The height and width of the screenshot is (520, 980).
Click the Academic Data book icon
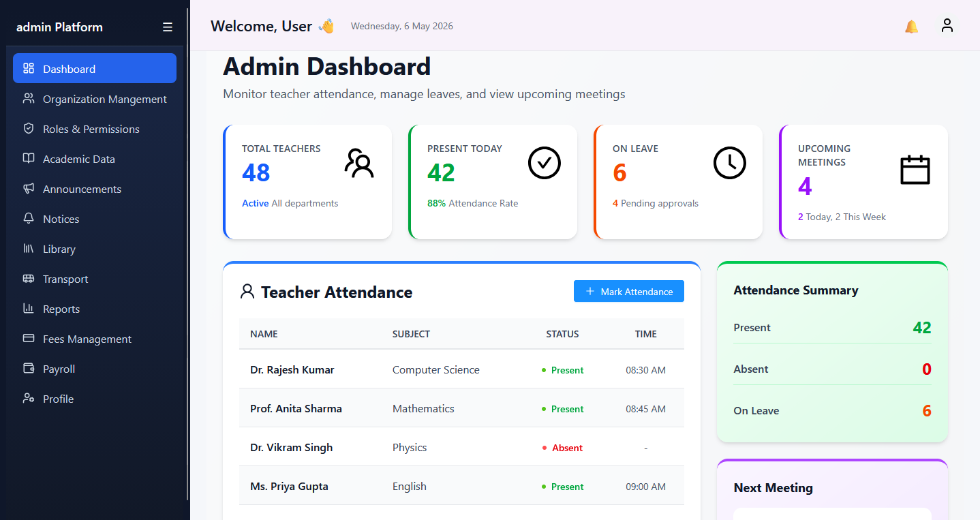[29, 158]
